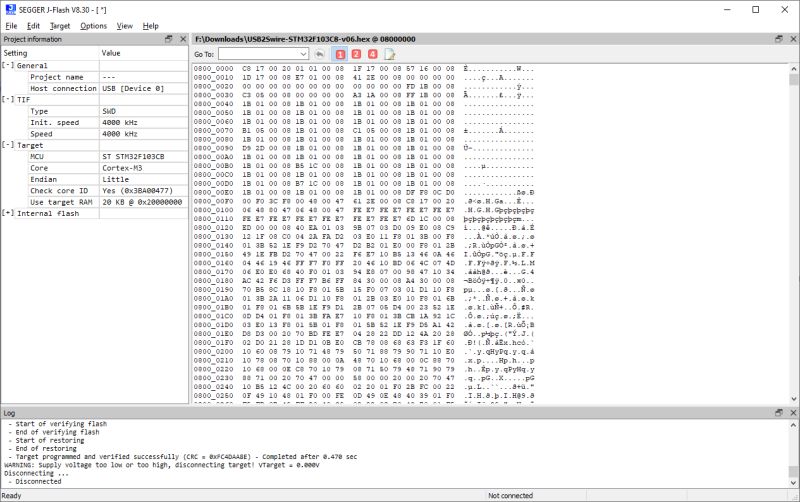Select 2-byte display width icon
800x502 pixels.
click(356, 54)
